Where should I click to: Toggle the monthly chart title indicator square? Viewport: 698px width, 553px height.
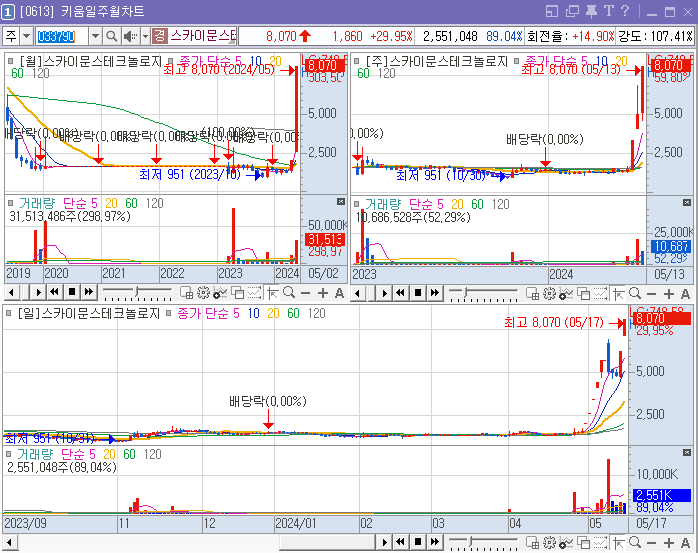point(10,61)
